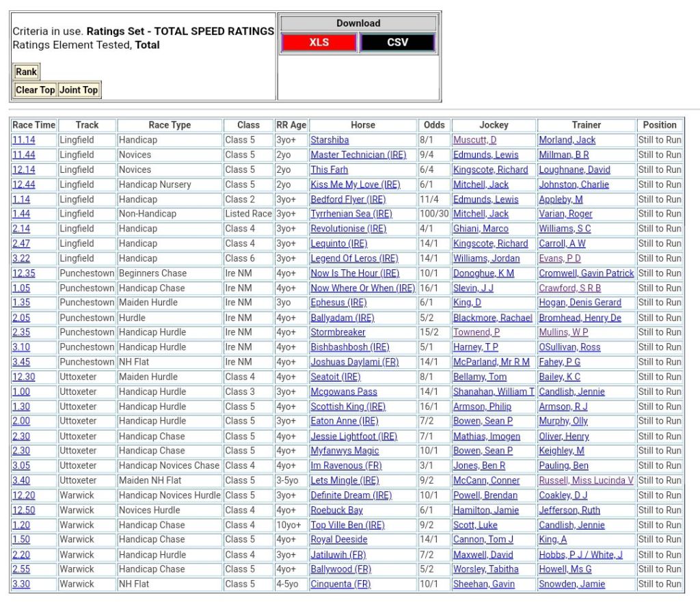
Task: Open the 11.14 Lingfield race time link
Action: (x=24, y=140)
